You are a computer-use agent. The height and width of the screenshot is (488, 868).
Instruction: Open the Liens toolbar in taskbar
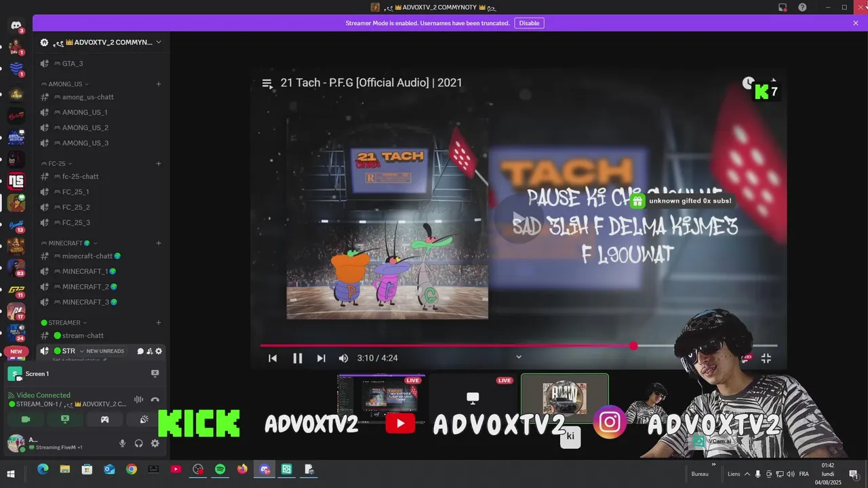click(x=734, y=474)
